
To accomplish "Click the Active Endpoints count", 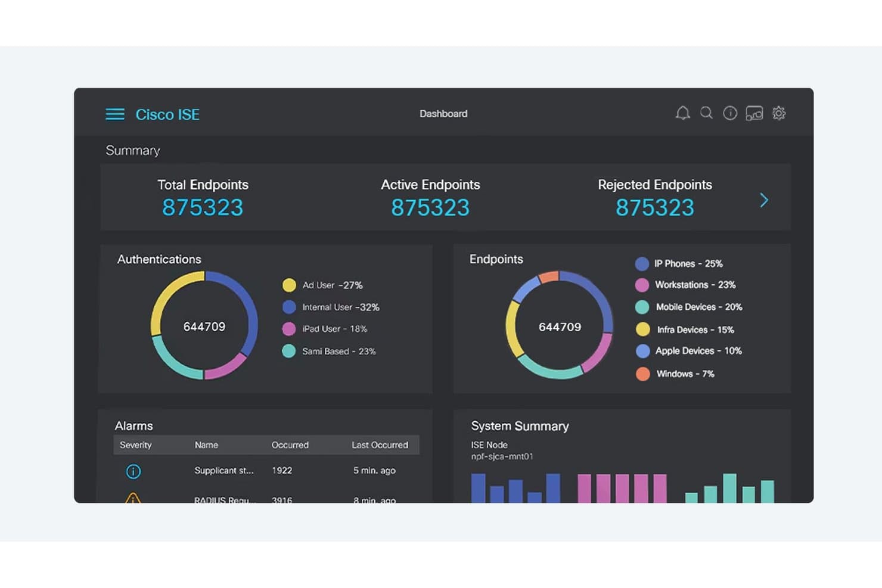I will tap(430, 207).
